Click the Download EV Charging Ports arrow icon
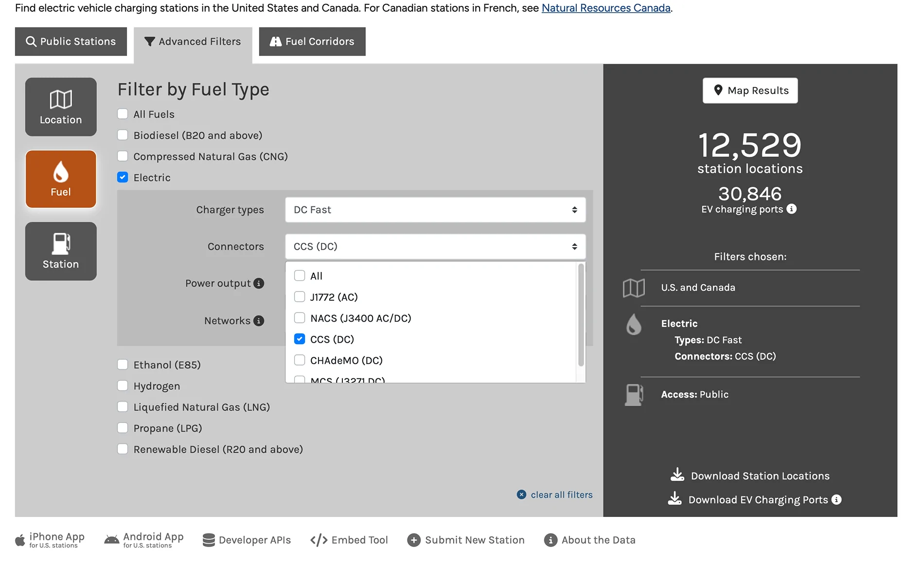 675,498
